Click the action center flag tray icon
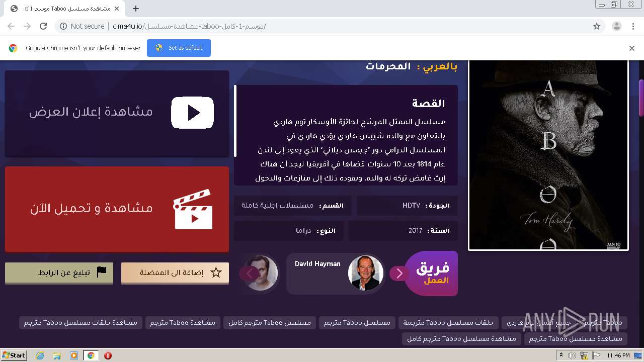Image resolution: width=644 pixels, height=362 pixels. (596, 355)
